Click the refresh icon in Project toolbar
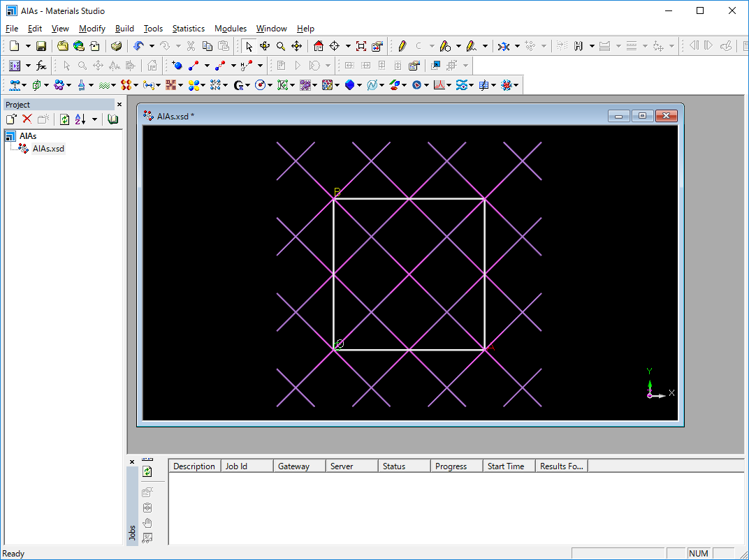749x560 pixels. [x=65, y=119]
